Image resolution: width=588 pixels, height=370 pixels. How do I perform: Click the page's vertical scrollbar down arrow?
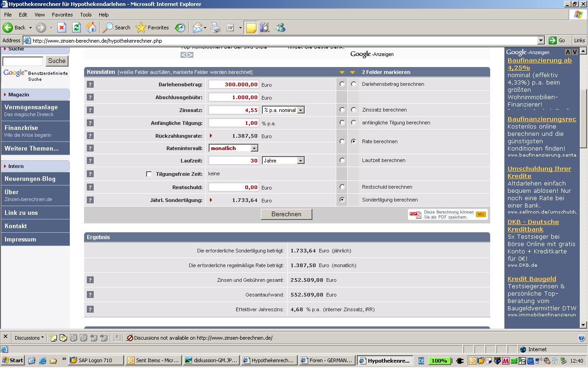583,325
